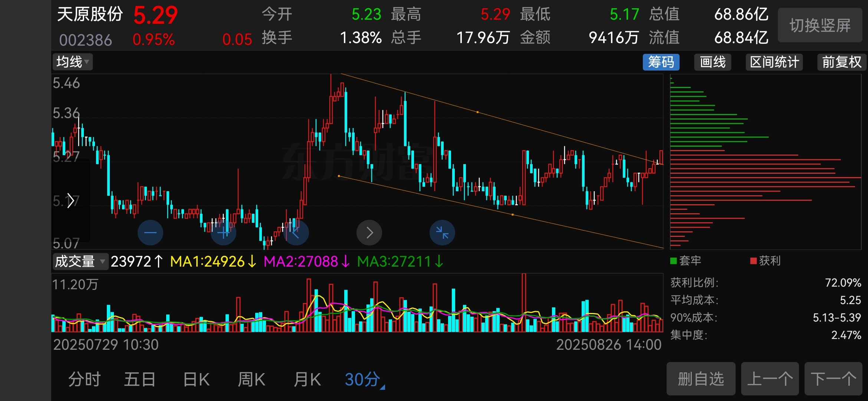Switch to portrait with 切换竖屏

click(x=820, y=25)
